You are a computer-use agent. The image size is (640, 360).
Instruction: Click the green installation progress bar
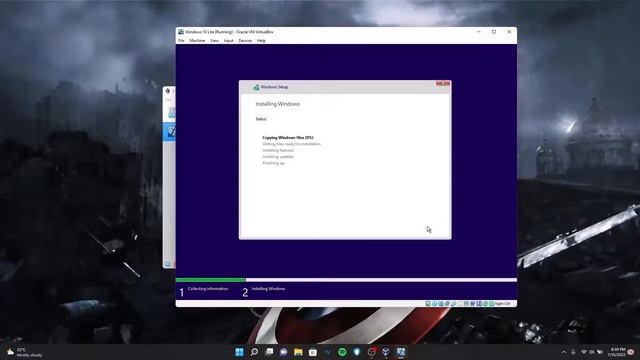(211, 280)
